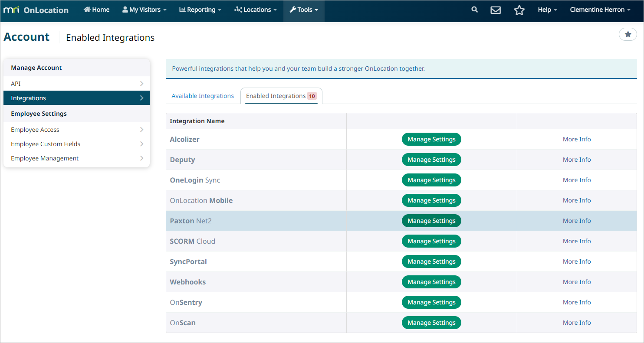
Task: Click the OnSentry integration name
Action: click(186, 302)
